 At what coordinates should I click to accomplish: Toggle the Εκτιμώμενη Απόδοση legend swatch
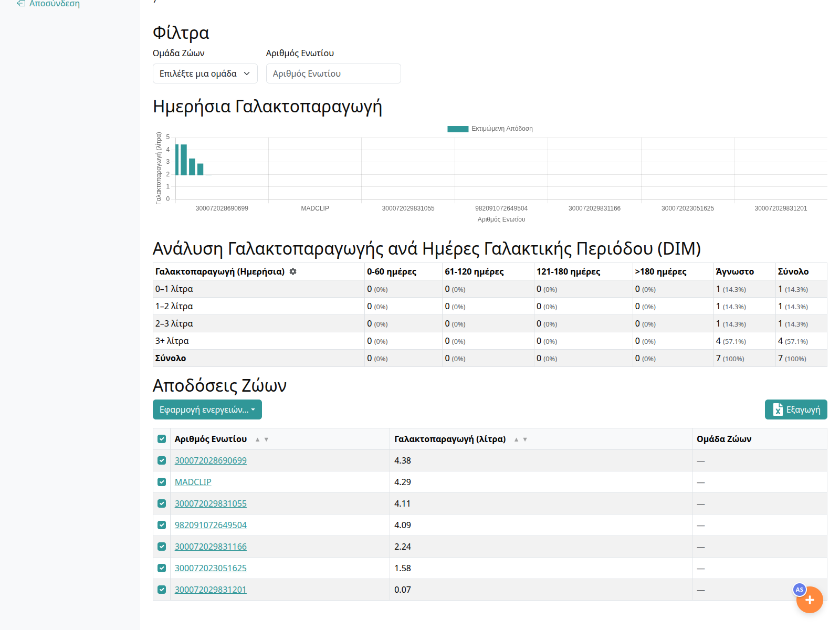tap(457, 129)
